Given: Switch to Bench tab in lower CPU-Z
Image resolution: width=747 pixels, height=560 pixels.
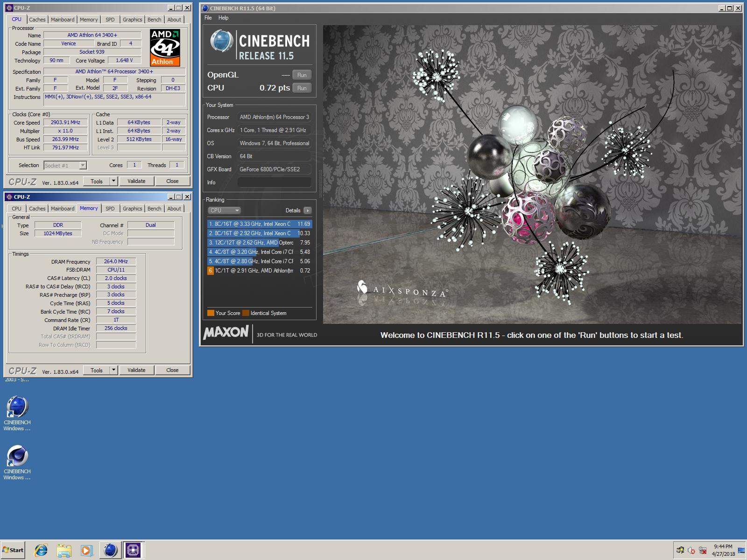Looking at the screenshot, I should pos(155,209).
